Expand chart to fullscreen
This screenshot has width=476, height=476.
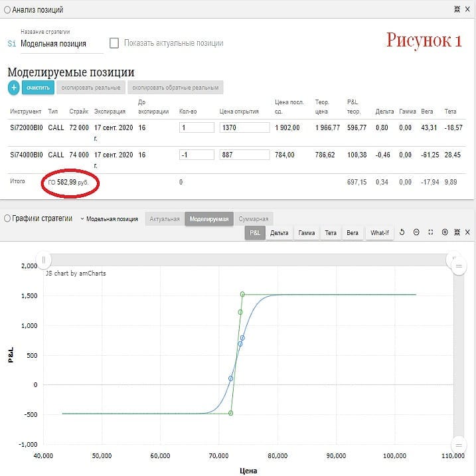[x=430, y=232]
